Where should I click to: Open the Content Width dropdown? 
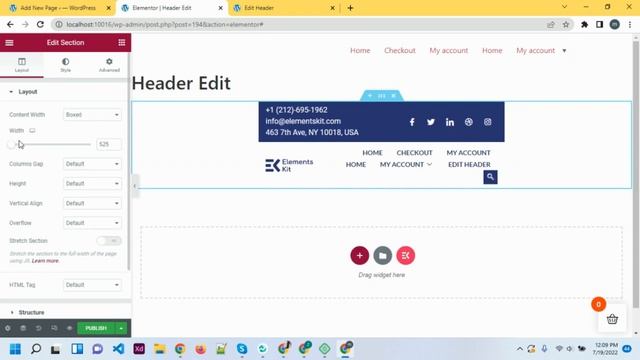[92, 115]
